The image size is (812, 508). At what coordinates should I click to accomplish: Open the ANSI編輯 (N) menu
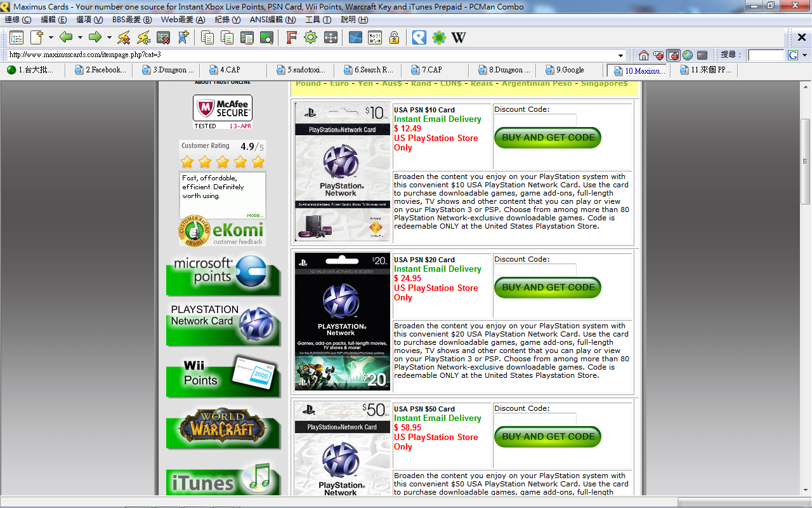click(x=273, y=20)
